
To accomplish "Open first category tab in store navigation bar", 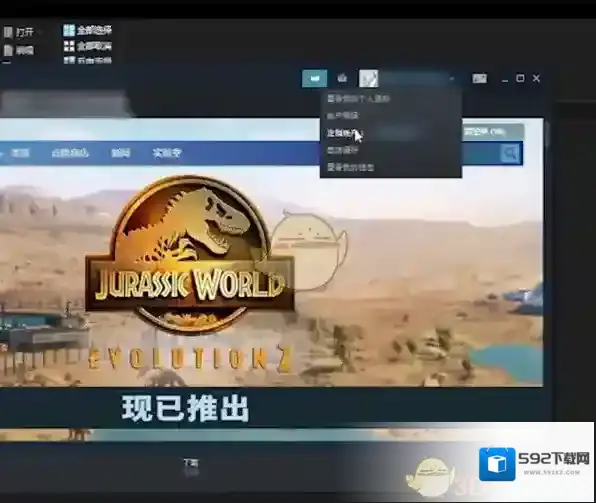I will (x=20, y=153).
